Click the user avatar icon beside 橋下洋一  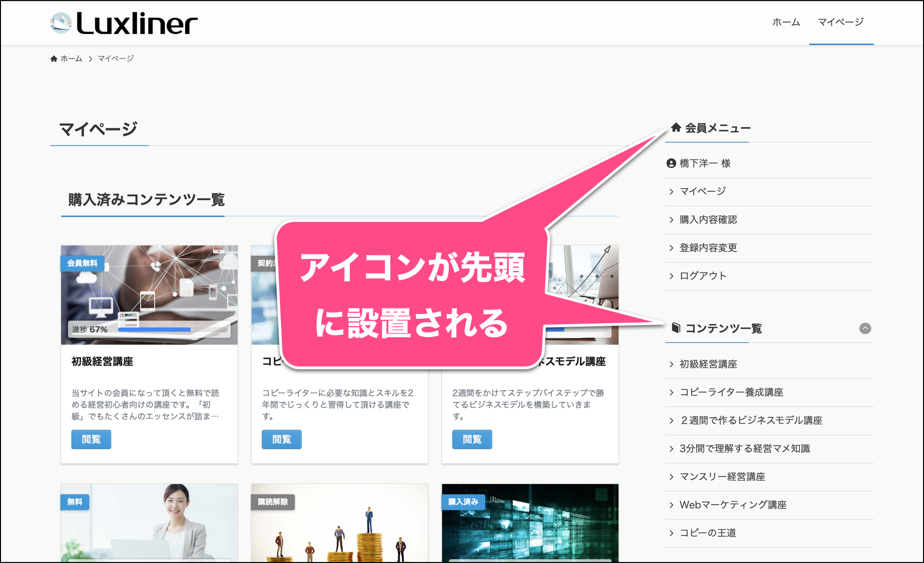671,163
